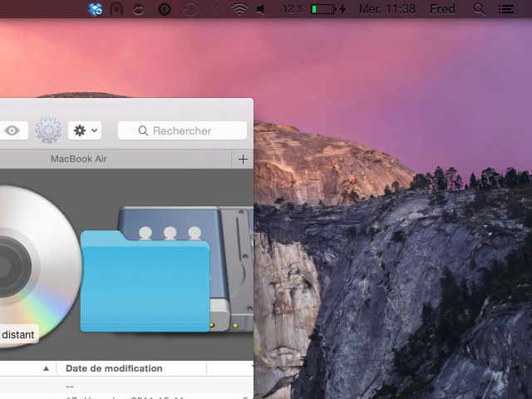Add a new tab with plus button
The width and height of the screenshot is (532, 399).
(243, 159)
